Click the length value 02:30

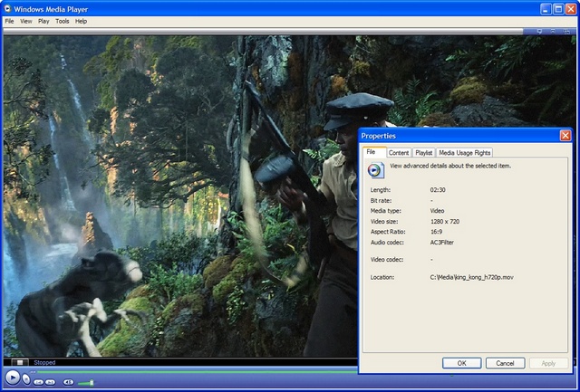438,190
